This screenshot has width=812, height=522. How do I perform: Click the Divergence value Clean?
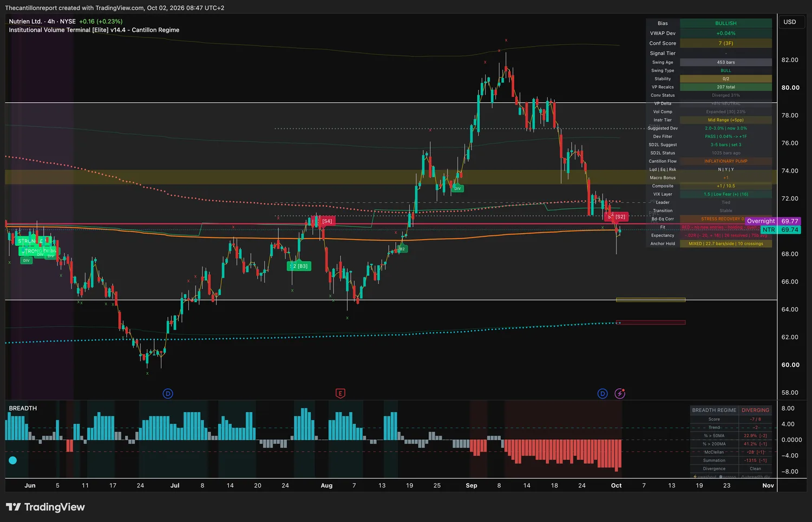755,469
